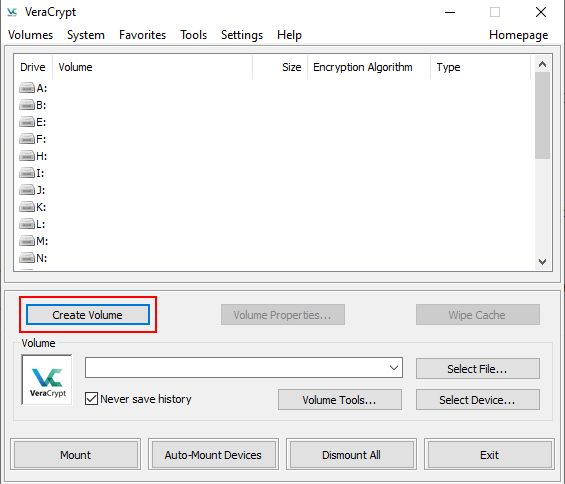Viewport: 565px width, 484px height.
Task: Click the Dismount All button
Action: coord(351,454)
